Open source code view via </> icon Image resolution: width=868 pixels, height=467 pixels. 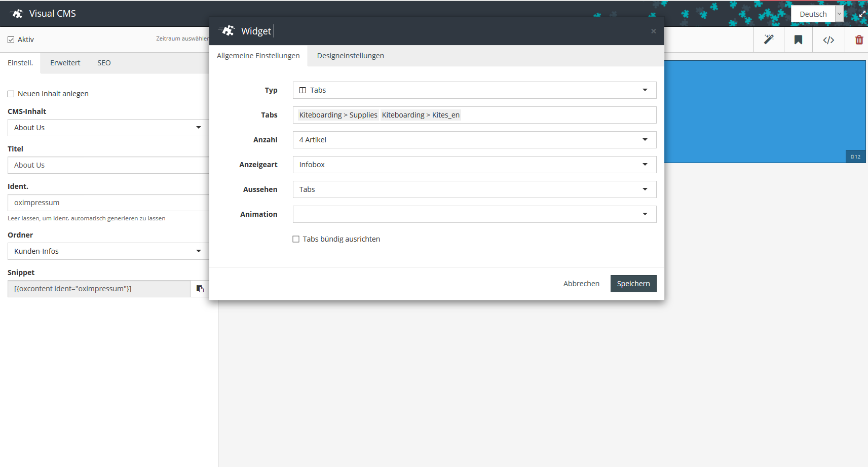[x=828, y=40]
